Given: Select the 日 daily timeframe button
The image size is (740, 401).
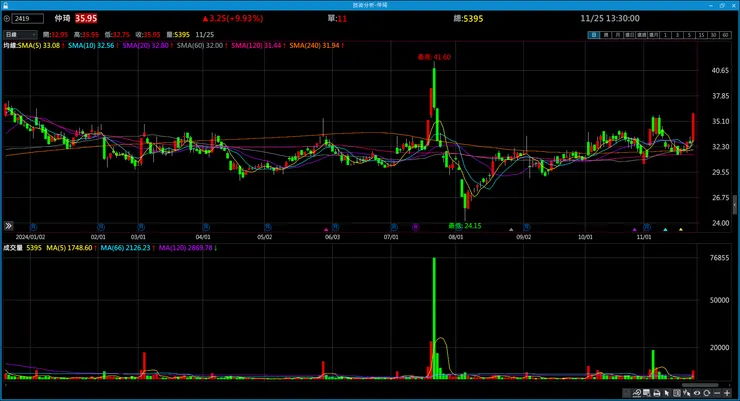Looking at the screenshot, I should click(594, 35).
